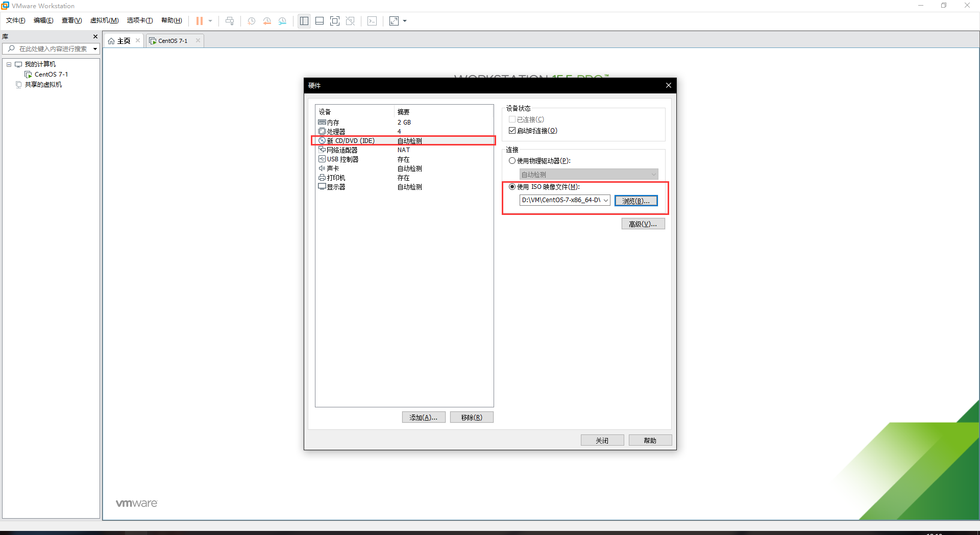Open the 编辑(E) menu
The image size is (980, 535).
pos(43,20)
